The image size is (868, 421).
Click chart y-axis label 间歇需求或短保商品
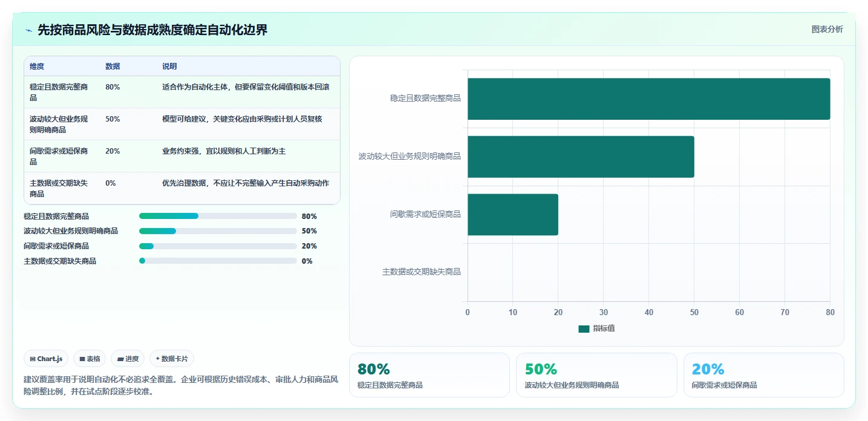point(425,214)
